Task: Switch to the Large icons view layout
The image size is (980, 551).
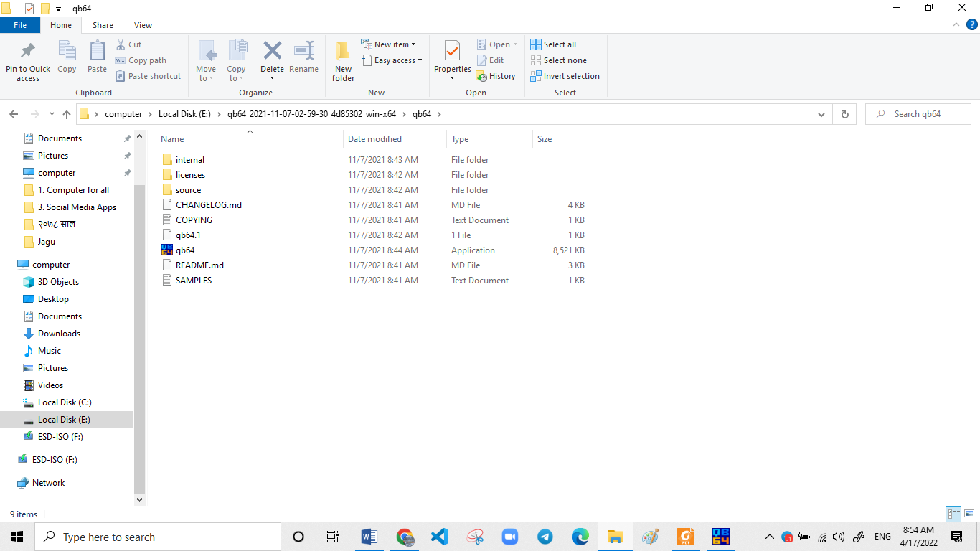Action: [969, 514]
